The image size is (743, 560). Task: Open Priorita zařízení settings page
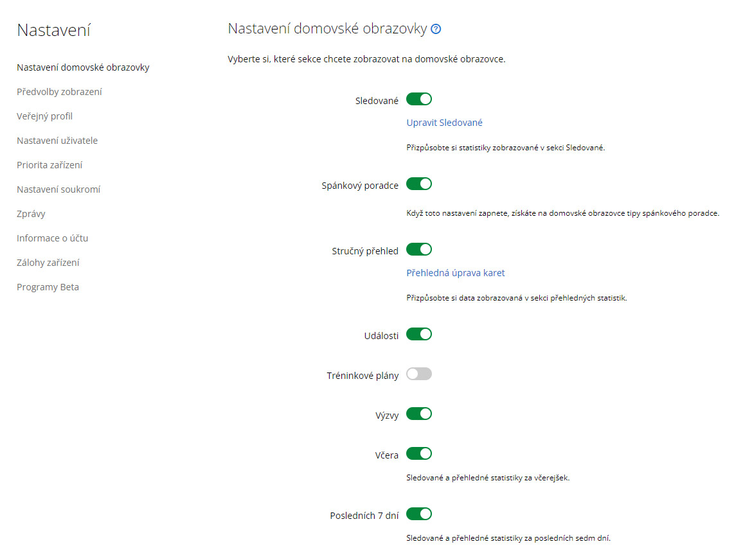[49, 165]
